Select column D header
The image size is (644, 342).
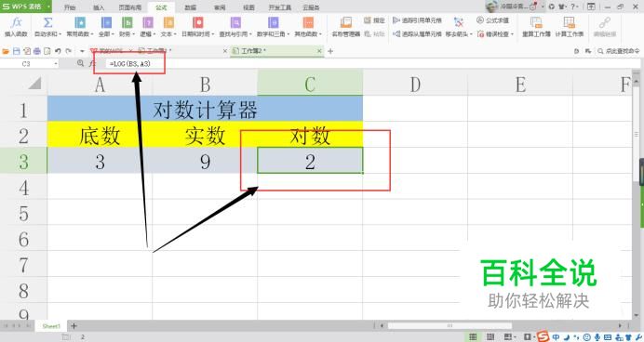pyautogui.click(x=415, y=84)
